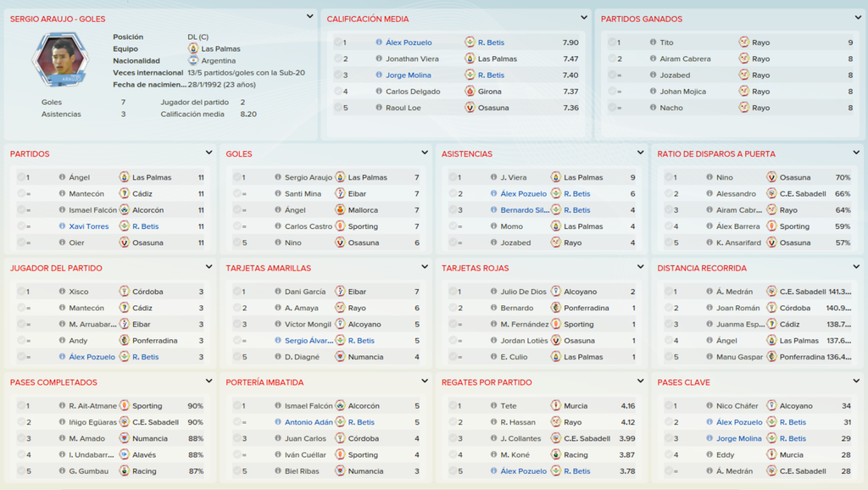
Task: Click Alcoyano badge beside Julio De Dios
Action: (x=556, y=292)
